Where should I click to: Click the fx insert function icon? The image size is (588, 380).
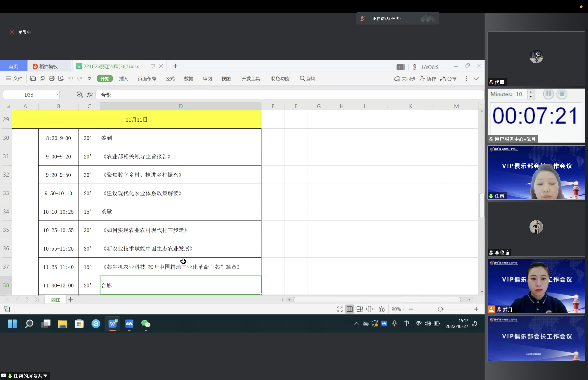point(89,95)
